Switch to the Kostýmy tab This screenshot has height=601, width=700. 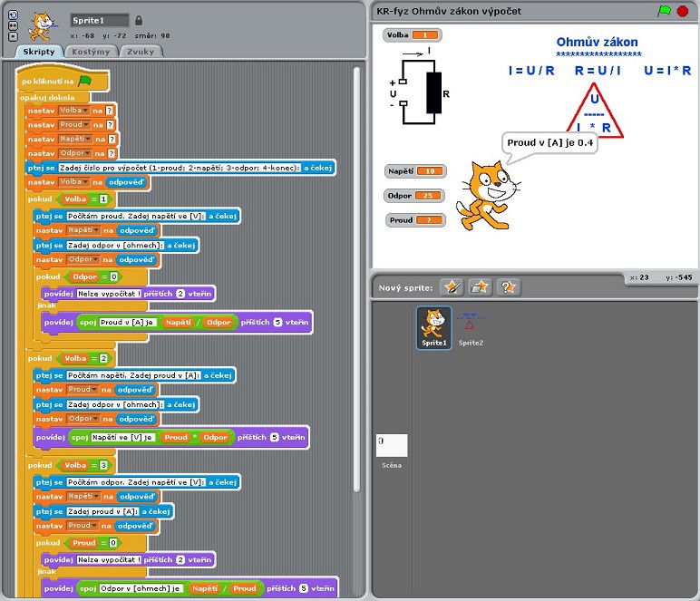point(92,52)
